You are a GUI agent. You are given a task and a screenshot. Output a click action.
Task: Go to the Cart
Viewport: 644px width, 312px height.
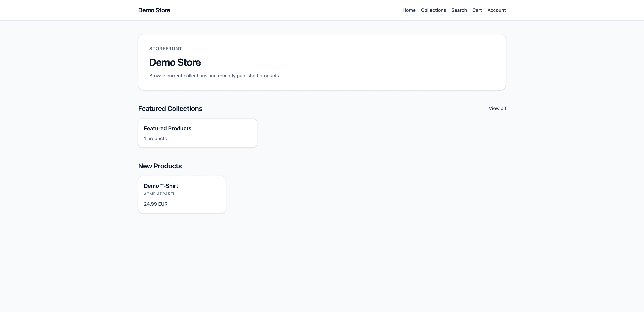(477, 10)
